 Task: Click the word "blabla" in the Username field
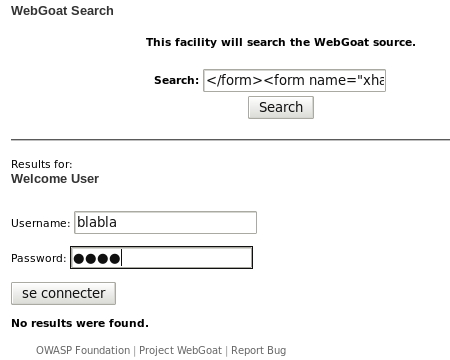[97, 222]
